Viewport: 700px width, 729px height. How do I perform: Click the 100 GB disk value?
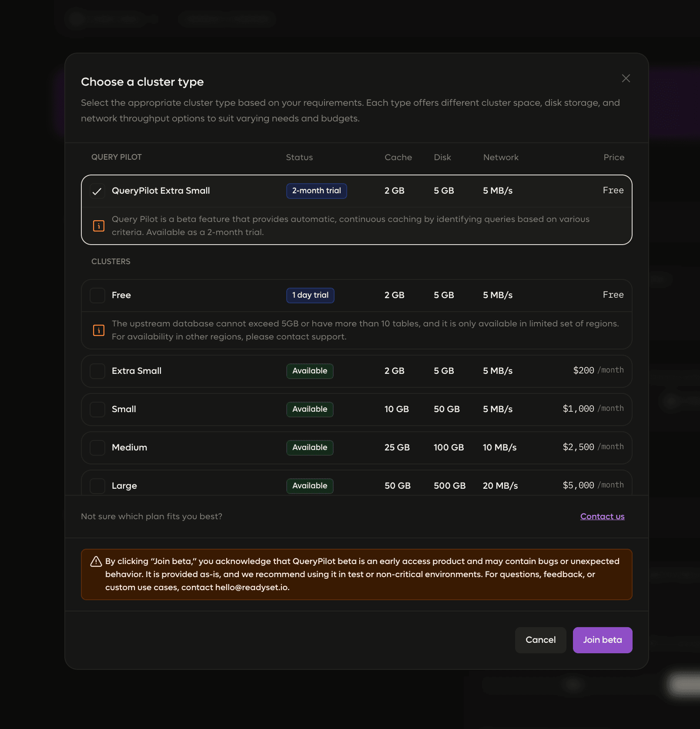point(449,447)
